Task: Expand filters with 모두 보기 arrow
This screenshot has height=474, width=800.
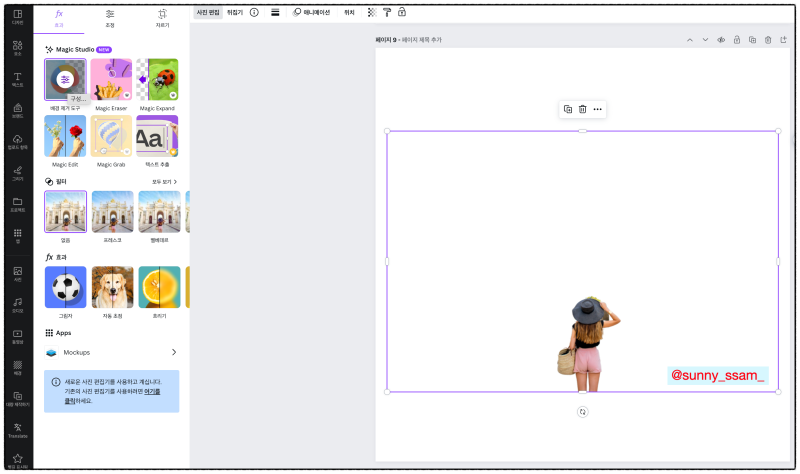Action: pos(164,182)
